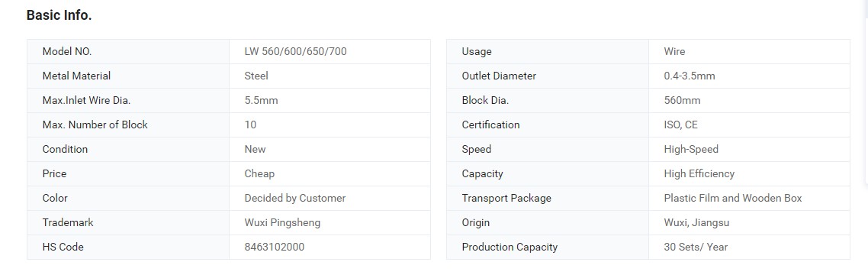Click the 'Model NO.' label cell
The width and height of the screenshot is (868, 275).
[128, 52]
